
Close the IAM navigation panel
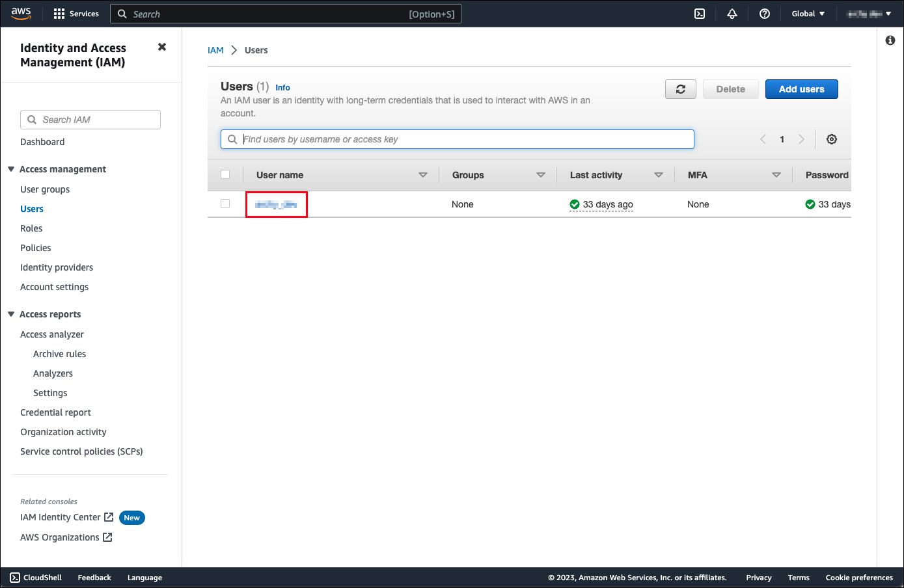tap(162, 47)
